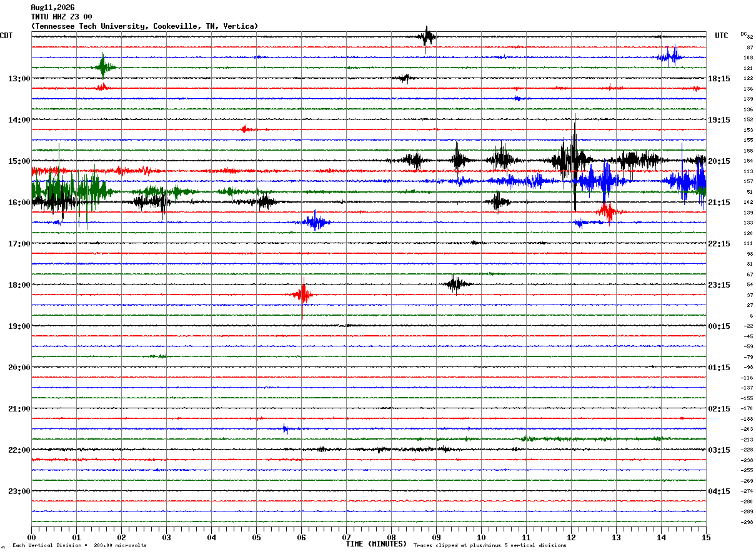
Task: Click the red burst on the 18:00 trace
Action: [x=303, y=295]
